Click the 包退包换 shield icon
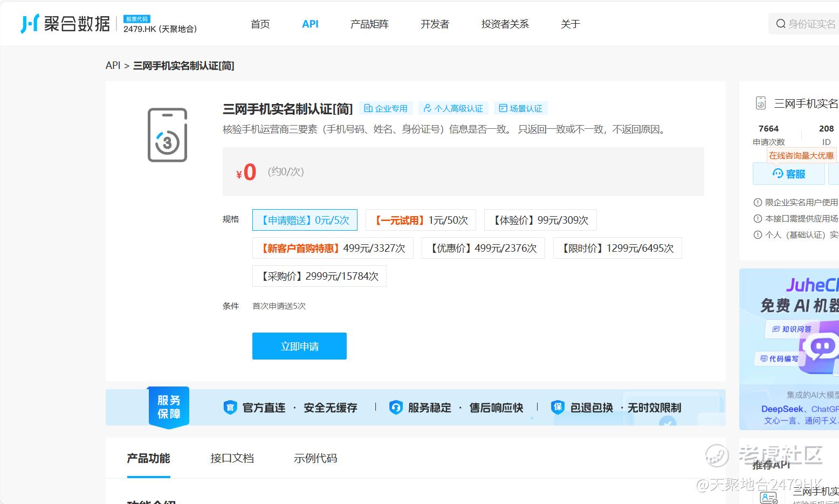The width and height of the screenshot is (839, 504). click(558, 408)
